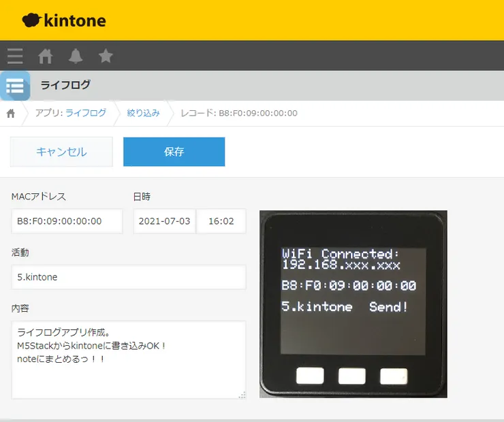The height and width of the screenshot is (422, 504).
Task: Focus the 活動 field containing 5.kintone
Action: [x=129, y=277]
